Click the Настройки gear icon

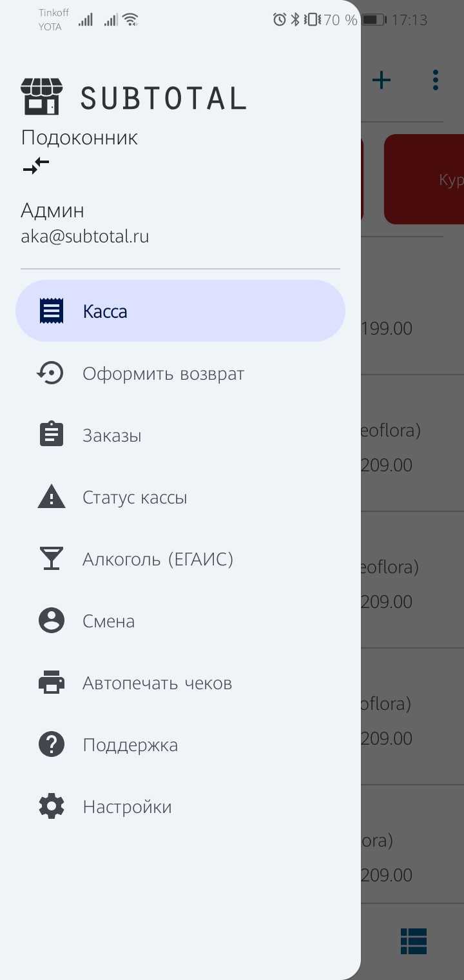[52, 806]
